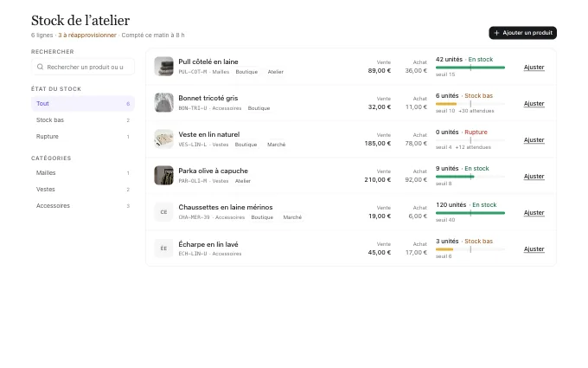Select the Tout stock filter
The height and width of the screenshot is (368, 588).
coord(83,103)
